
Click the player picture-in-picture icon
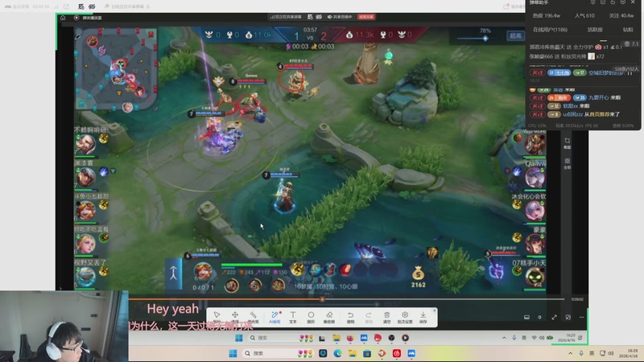568,317
